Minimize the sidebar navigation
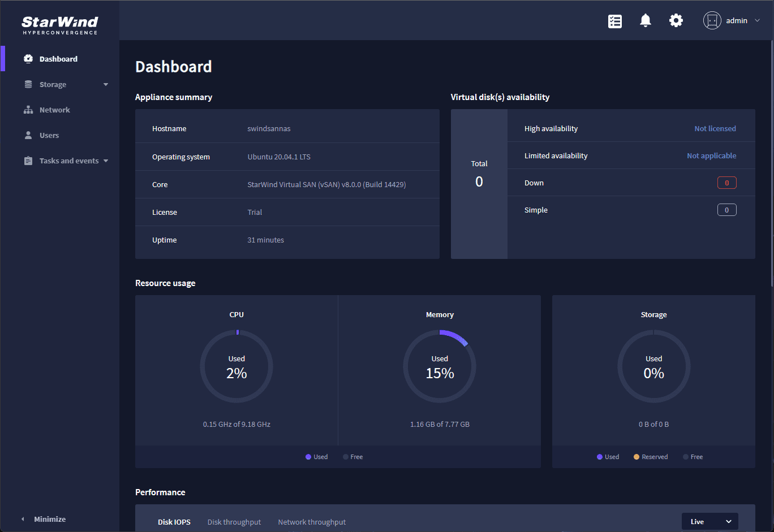This screenshot has width=774, height=532. (50, 518)
